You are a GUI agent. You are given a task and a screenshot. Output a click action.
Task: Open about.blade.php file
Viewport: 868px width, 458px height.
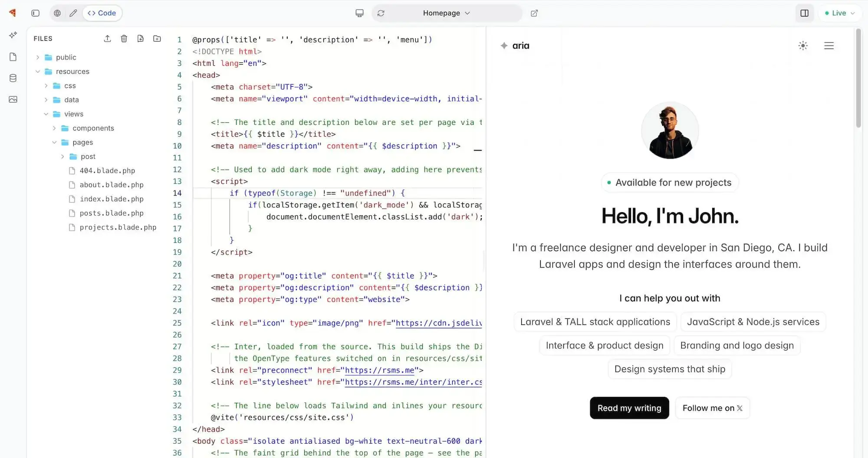pos(106,185)
